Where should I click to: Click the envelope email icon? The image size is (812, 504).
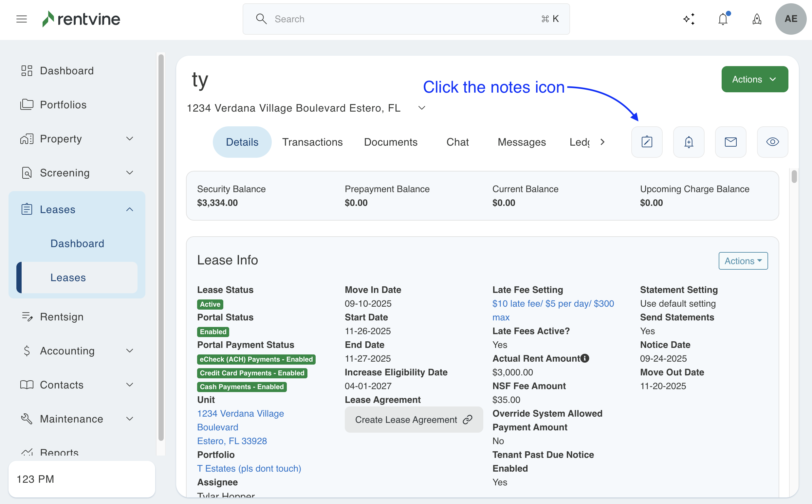point(730,142)
